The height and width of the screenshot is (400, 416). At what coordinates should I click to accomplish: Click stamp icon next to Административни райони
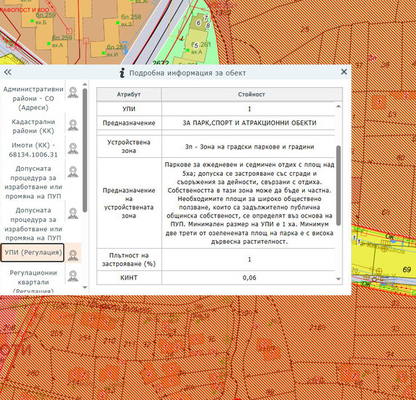click(x=73, y=92)
